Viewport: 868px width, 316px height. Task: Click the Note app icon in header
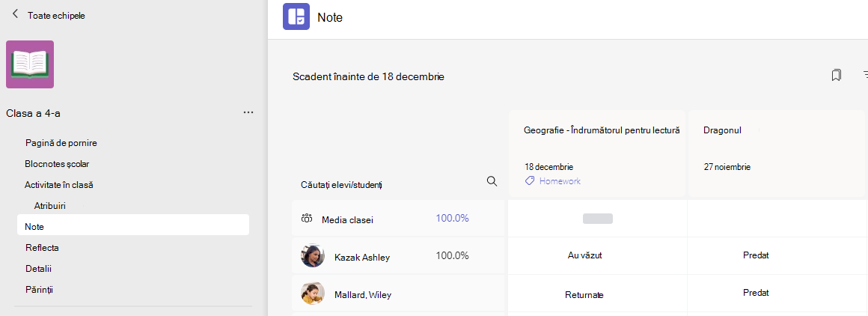[x=296, y=16]
